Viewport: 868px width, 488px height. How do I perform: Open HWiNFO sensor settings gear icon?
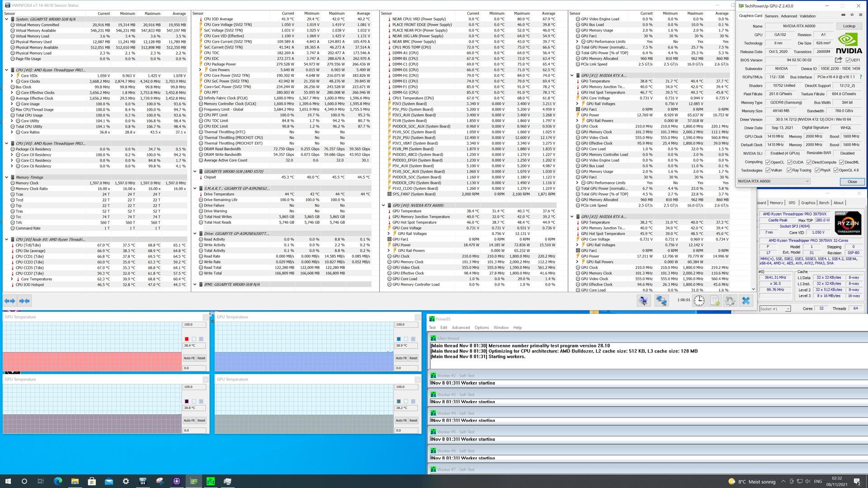[730, 301]
